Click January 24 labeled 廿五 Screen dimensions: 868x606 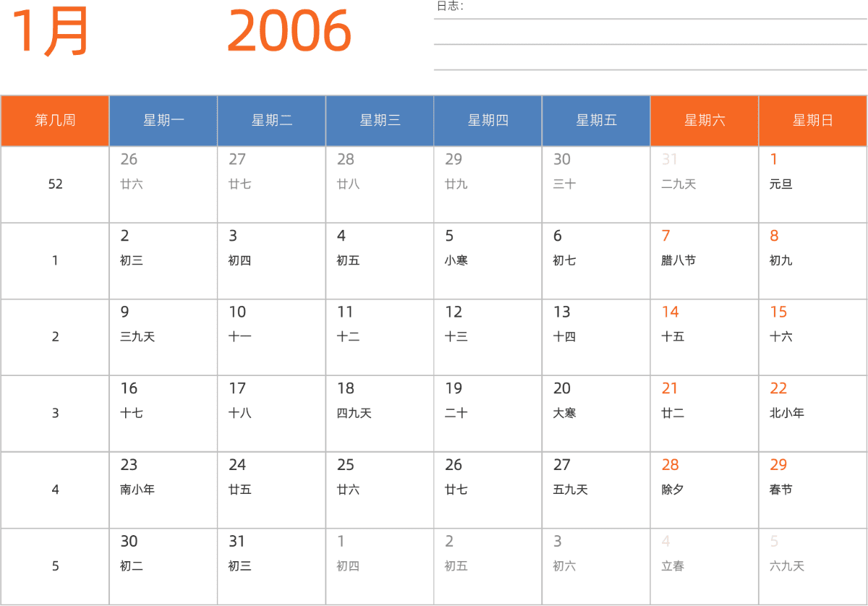coord(271,490)
